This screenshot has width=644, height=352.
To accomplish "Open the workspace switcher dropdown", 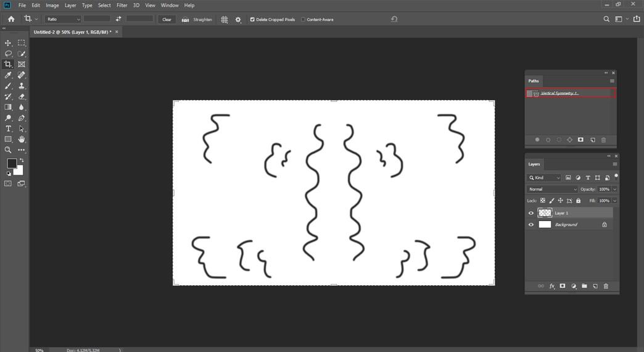I will pos(621,19).
